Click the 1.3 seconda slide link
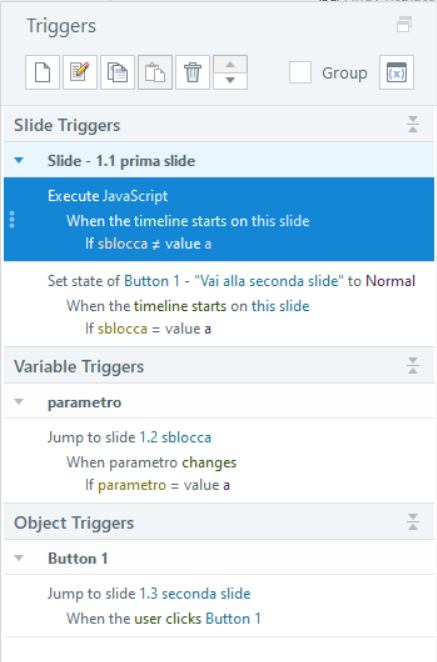 [x=195, y=594]
